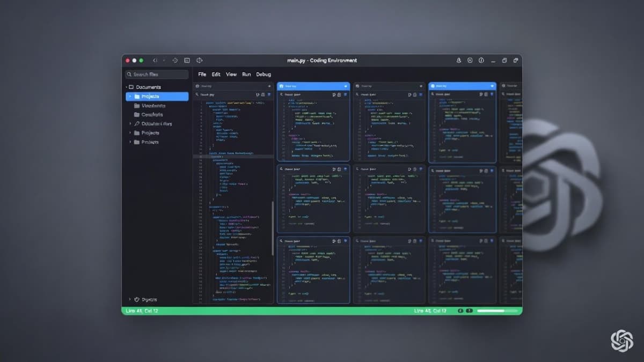Toggle the second circular indicator in the status bar
Image resolution: width=644 pixels, height=362 pixels.
[469, 311]
